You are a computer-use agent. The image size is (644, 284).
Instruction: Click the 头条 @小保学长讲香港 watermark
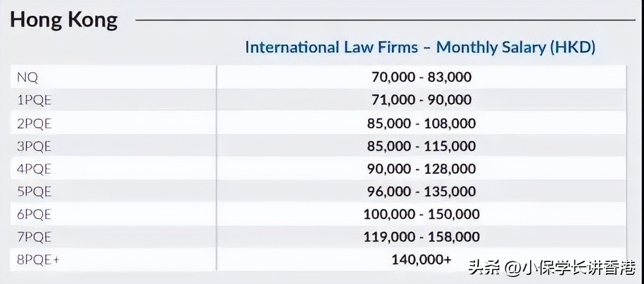coord(552,267)
